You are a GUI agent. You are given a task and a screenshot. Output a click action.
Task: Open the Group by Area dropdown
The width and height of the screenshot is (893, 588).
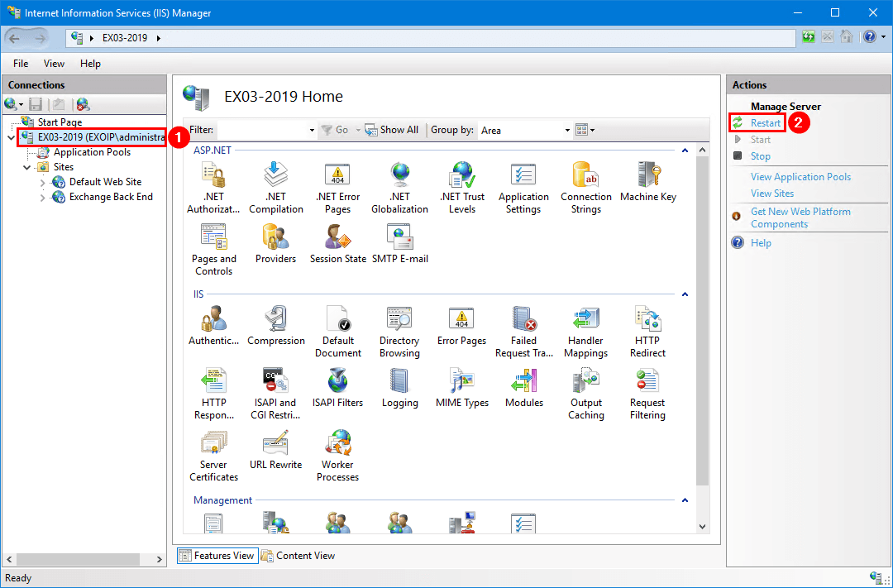coord(567,131)
